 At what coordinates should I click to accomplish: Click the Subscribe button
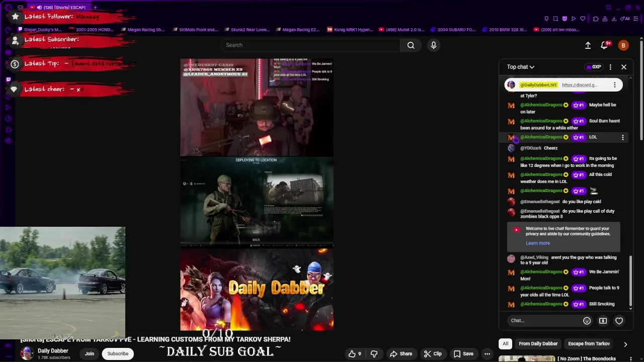[x=118, y=354]
